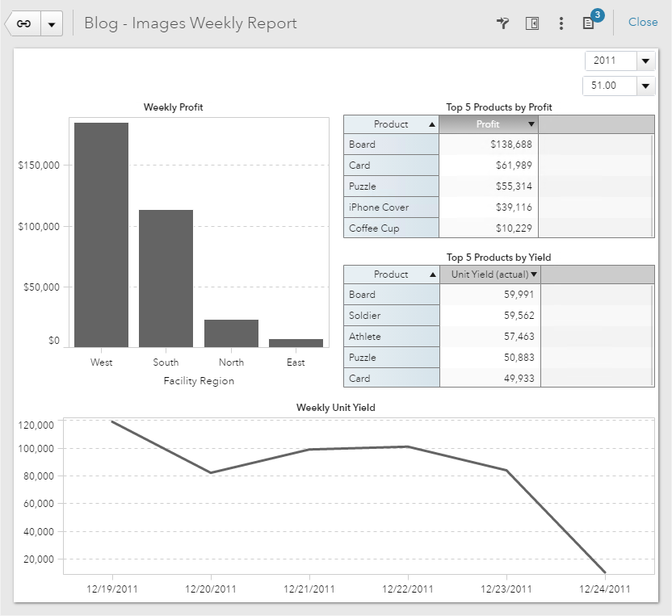Select the South bar in Weekly Profit chart
Image resolution: width=672 pixels, height=616 pixels.
coord(166,279)
